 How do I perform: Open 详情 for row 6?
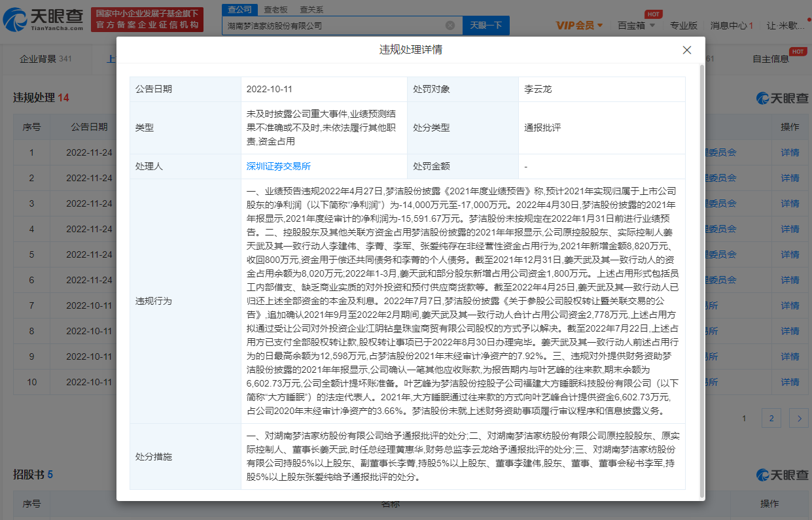790,280
